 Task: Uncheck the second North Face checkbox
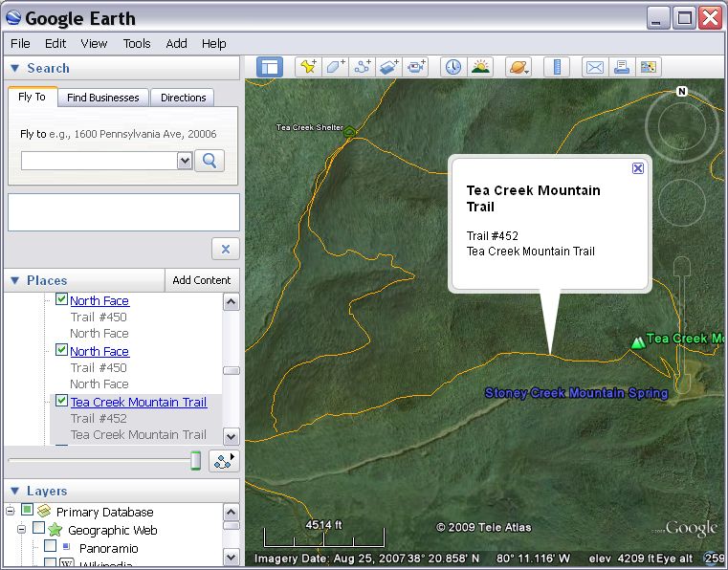61,349
